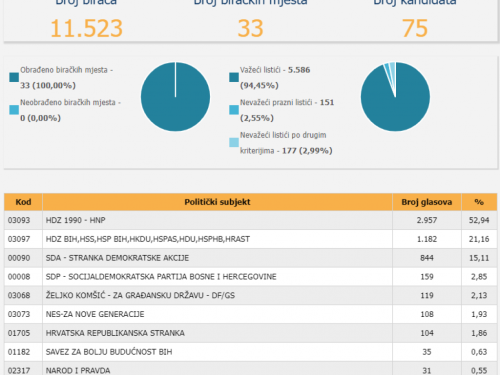Select the SDP Socijaldemokratska Partija row
The height and width of the screenshot is (375, 500).
click(x=251, y=277)
